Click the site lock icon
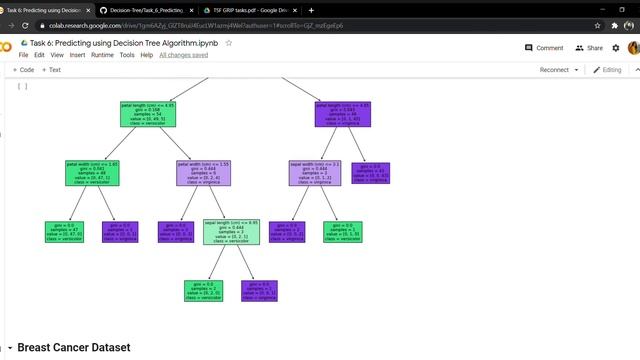The height and width of the screenshot is (360, 640). (x=42, y=25)
